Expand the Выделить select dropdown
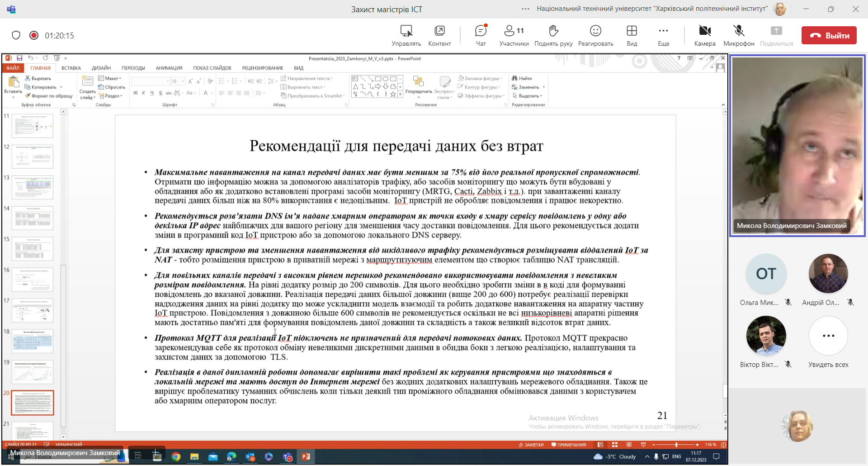This screenshot has height=466, width=868. 528,96
